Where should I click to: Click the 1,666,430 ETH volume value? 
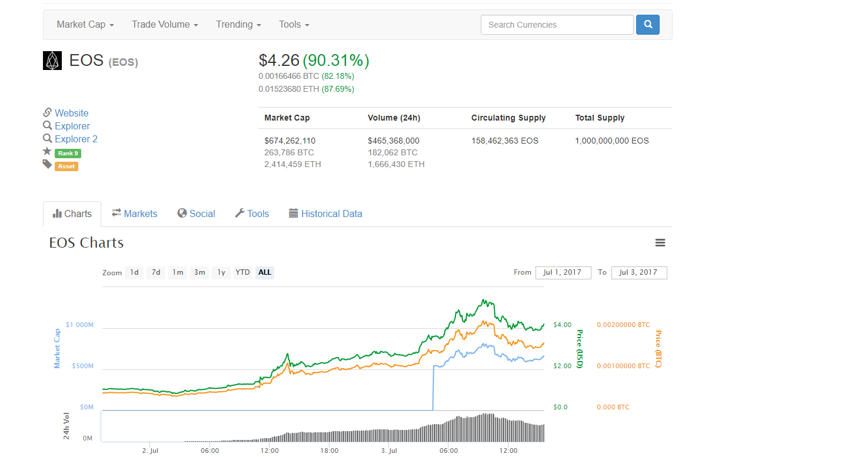396,164
